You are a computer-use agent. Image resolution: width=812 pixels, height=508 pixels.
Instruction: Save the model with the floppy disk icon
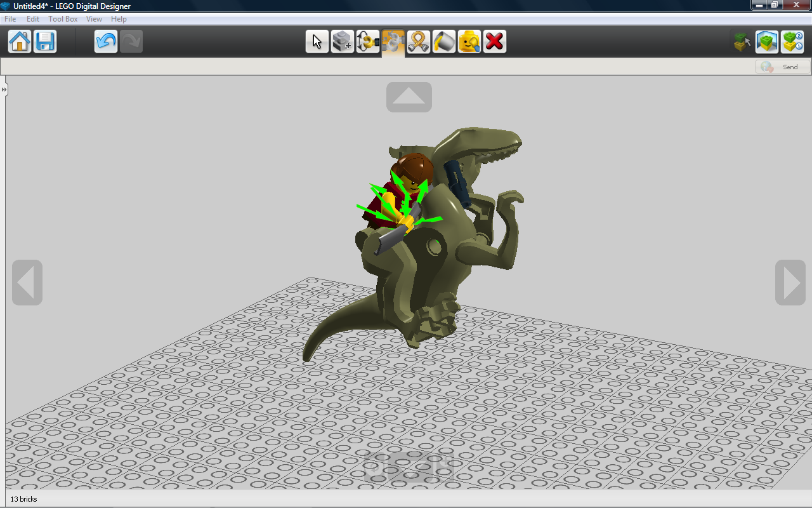[x=45, y=42]
